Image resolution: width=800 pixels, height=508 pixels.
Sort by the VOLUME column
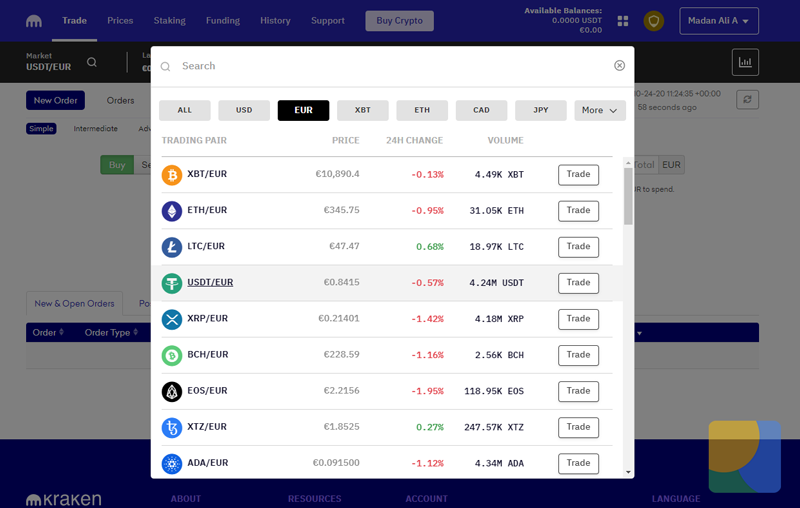click(x=505, y=140)
